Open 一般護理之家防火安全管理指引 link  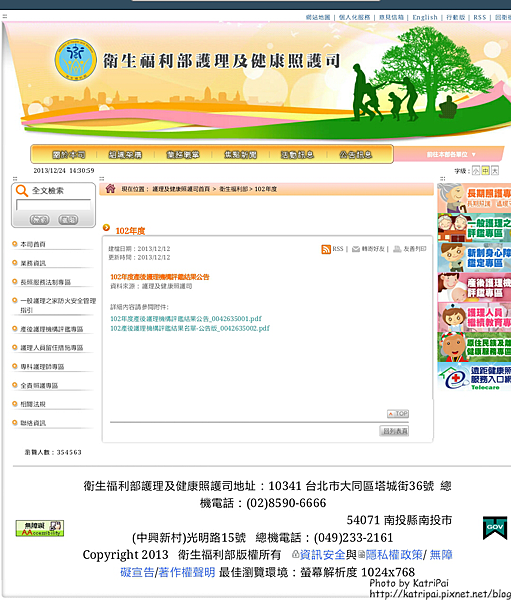tap(58, 305)
